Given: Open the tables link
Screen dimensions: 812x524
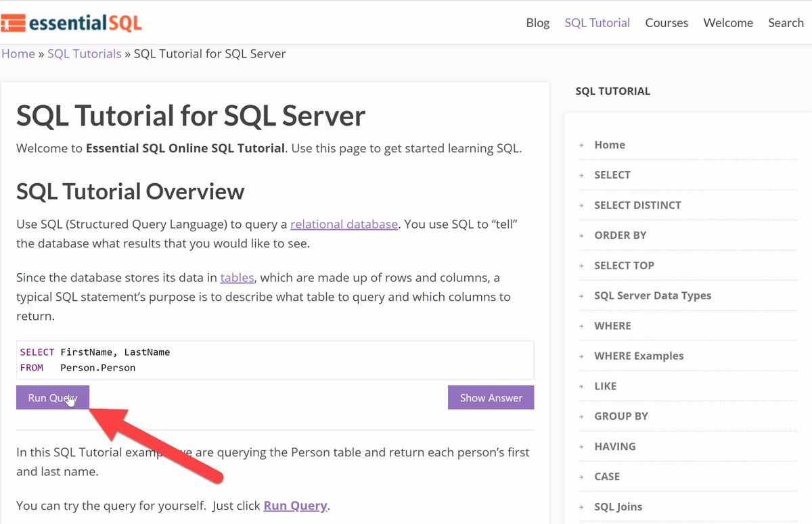Looking at the screenshot, I should pyautogui.click(x=238, y=277).
